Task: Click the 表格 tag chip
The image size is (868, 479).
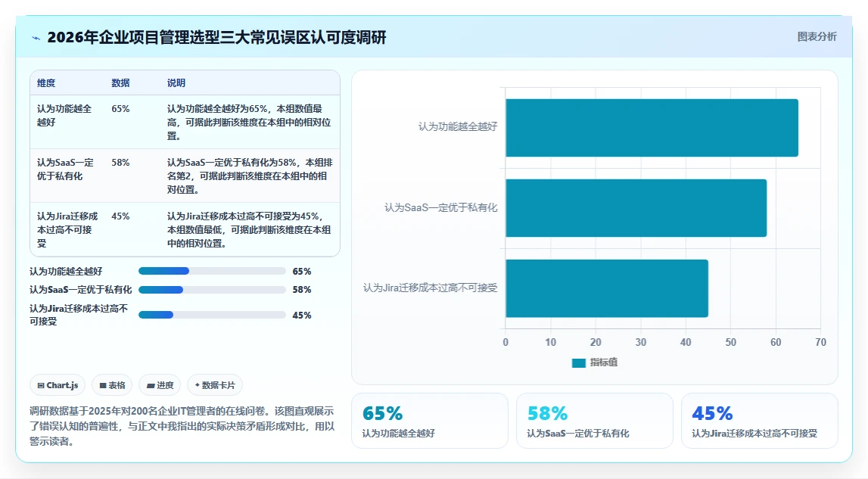Action: 112,385
